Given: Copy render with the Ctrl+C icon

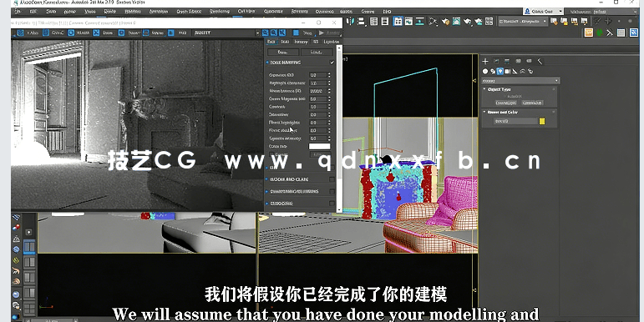Looking at the screenshot, I should coord(46,33).
